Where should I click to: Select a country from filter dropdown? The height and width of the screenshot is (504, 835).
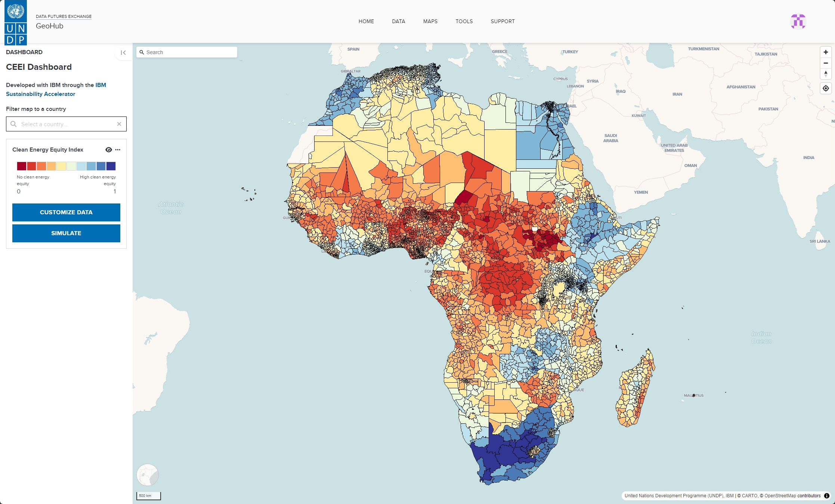(66, 124)
